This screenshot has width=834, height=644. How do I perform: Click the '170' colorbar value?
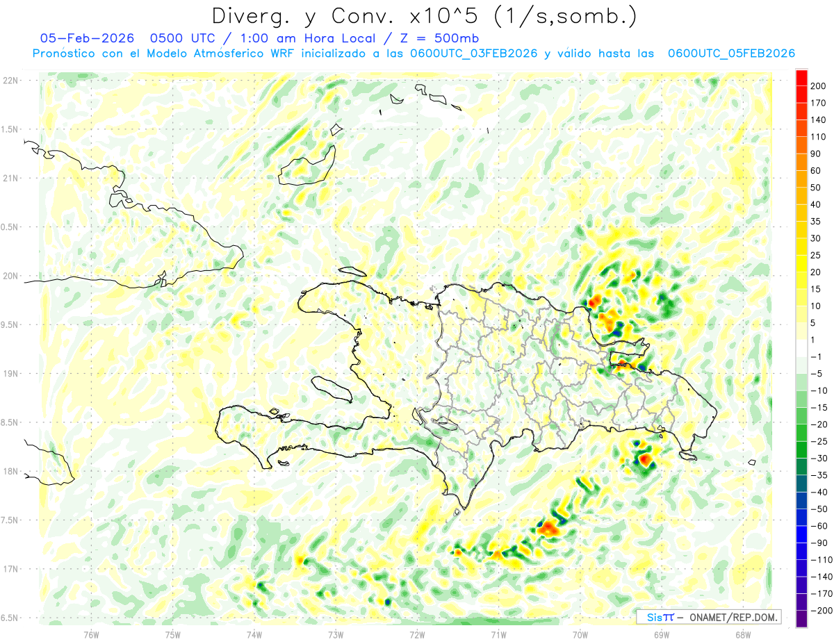click(817, 103)
